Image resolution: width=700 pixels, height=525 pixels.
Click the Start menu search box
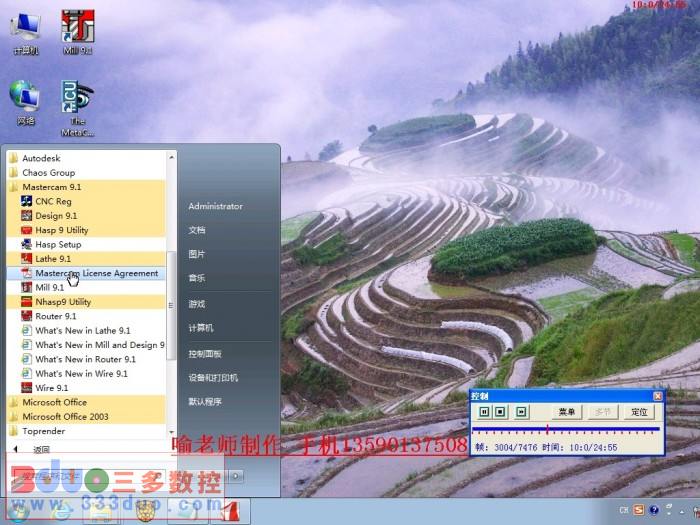point(89,476)
